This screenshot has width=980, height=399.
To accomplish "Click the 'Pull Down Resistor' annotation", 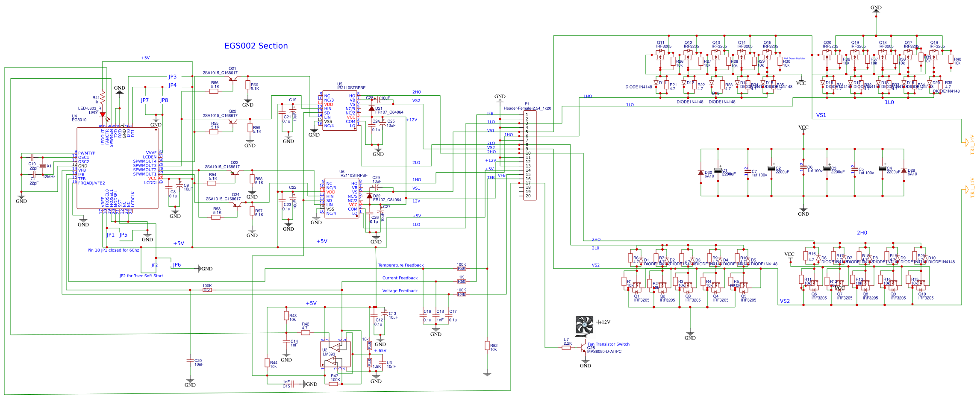I will coord(795,59).
